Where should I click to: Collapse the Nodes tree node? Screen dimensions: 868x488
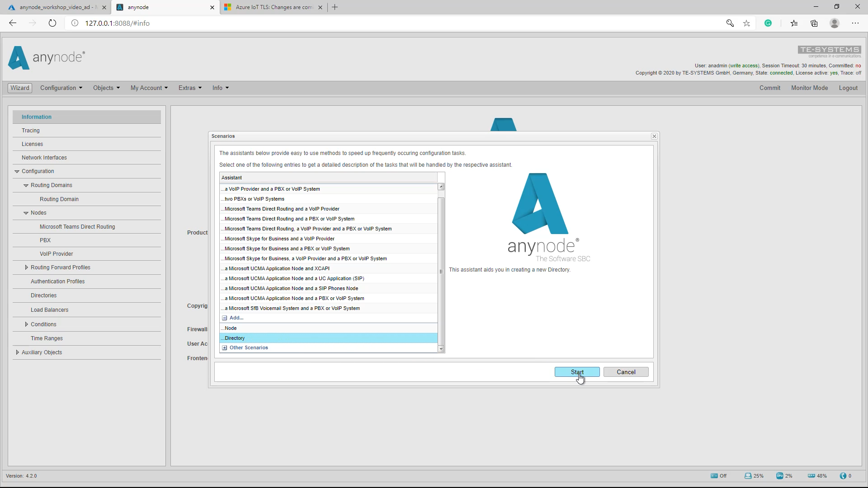26,213
